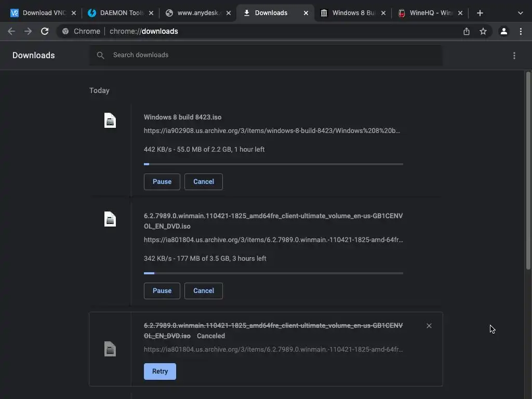Viewport: 532px width, 399px height.
Task: Close the Downloads tab
Action: click(305, 13)
